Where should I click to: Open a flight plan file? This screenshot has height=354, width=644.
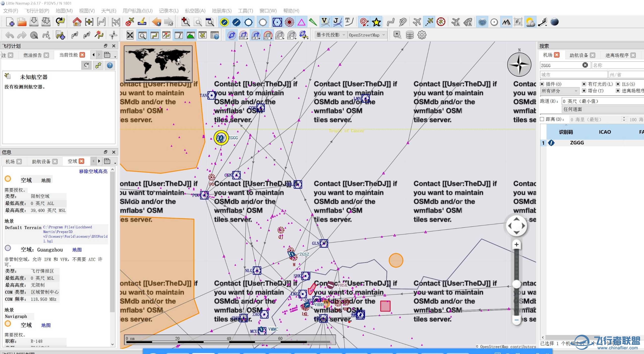(x=22, y=22)
